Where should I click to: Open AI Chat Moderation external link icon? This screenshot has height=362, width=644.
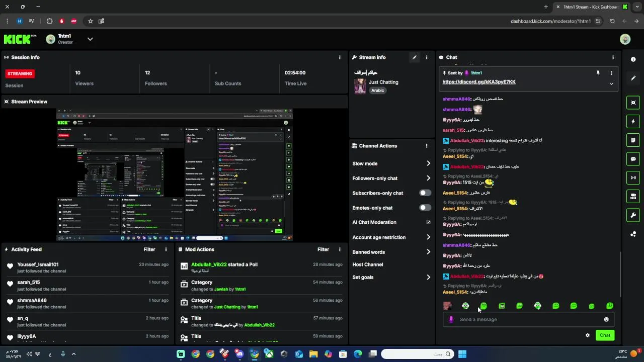coord(429,222)
